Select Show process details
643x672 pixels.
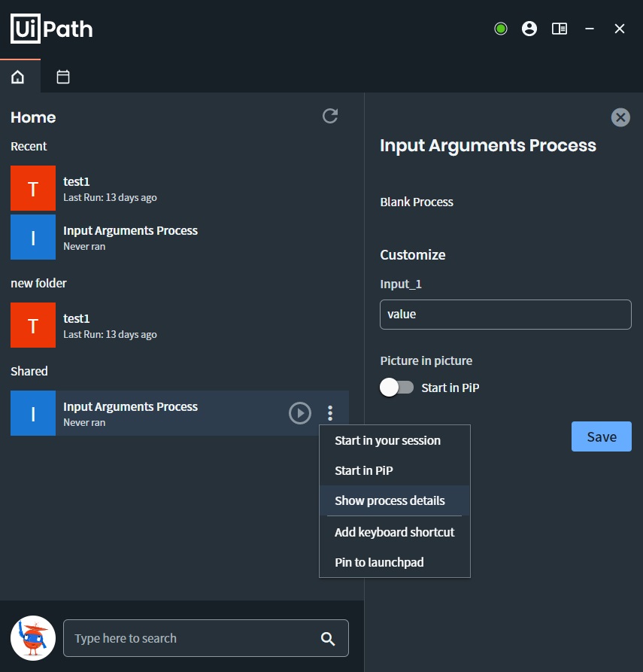[x=395, y=500]
